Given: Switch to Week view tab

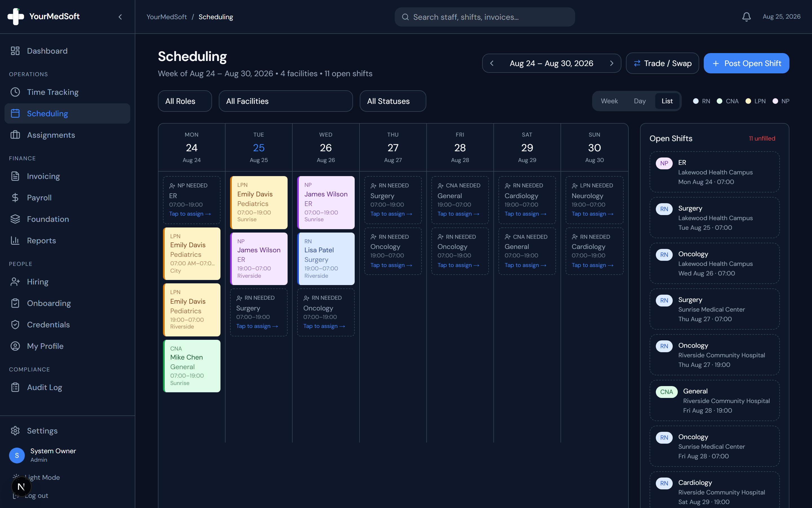Looking at the screenshot, I should click(609, 101).
